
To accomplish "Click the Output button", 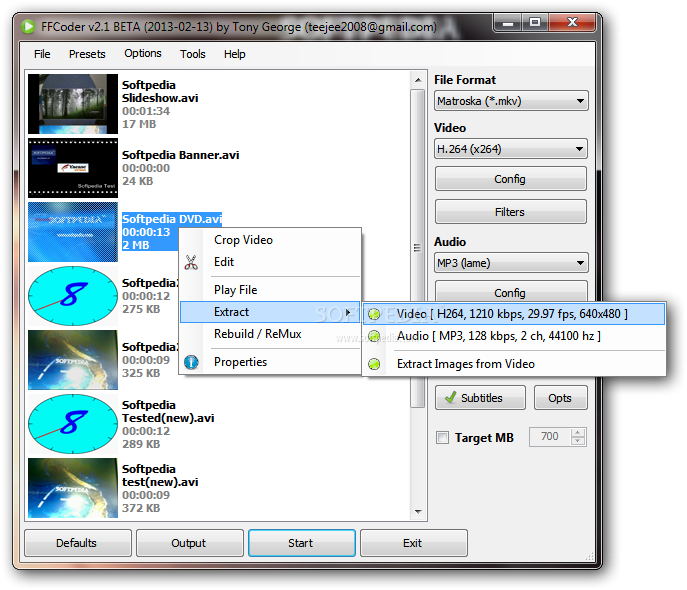I will pyautogui.click(x=189, y=543).
